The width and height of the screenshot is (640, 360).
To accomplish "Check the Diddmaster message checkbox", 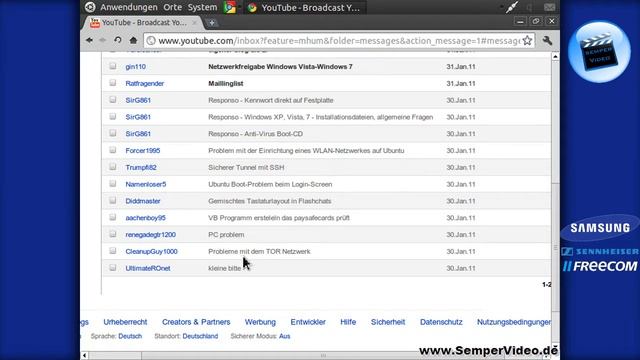I will (x=113, y=200).
